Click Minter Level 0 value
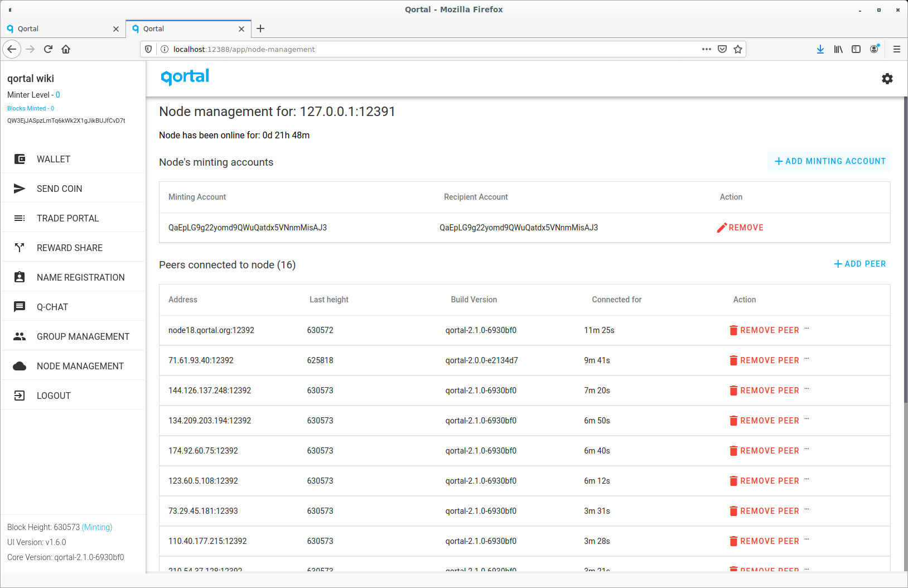This screenshot has width=908, height=588. pyautogui.click(x=58, y=95)
